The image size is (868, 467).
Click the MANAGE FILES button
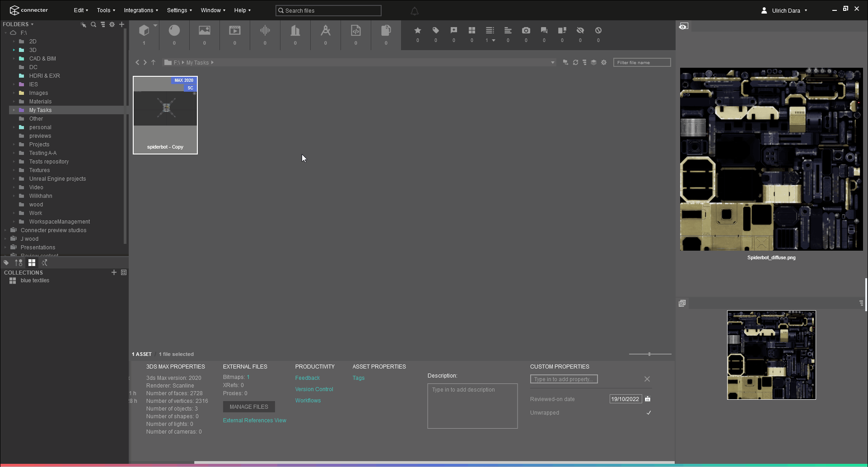point(248,406)
